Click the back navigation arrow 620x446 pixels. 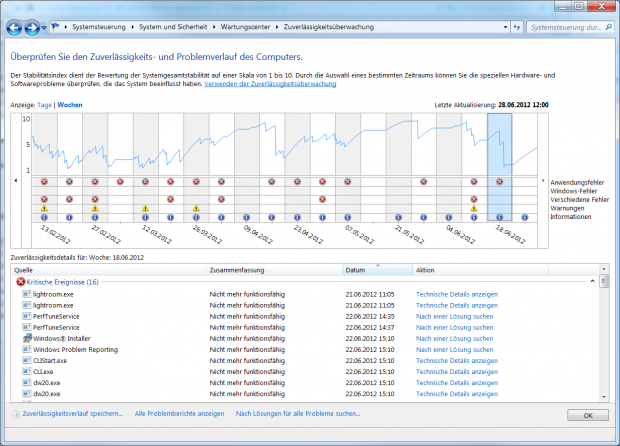14,27
